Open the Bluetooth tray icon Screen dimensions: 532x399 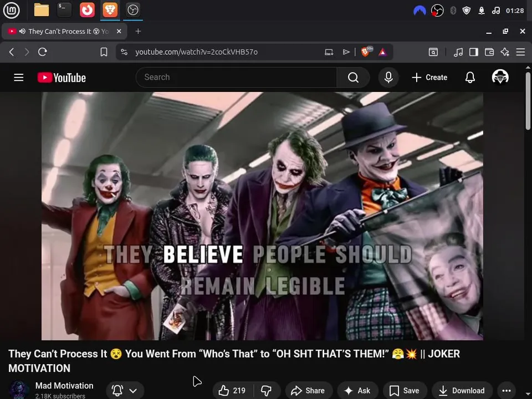[453, 11]
